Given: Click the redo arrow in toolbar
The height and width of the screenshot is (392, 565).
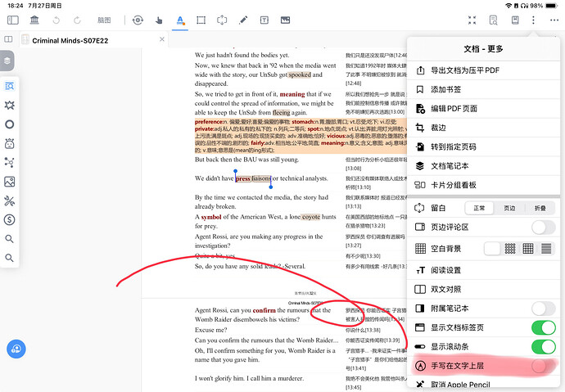Looking at the screenshot, I should 77,20.
